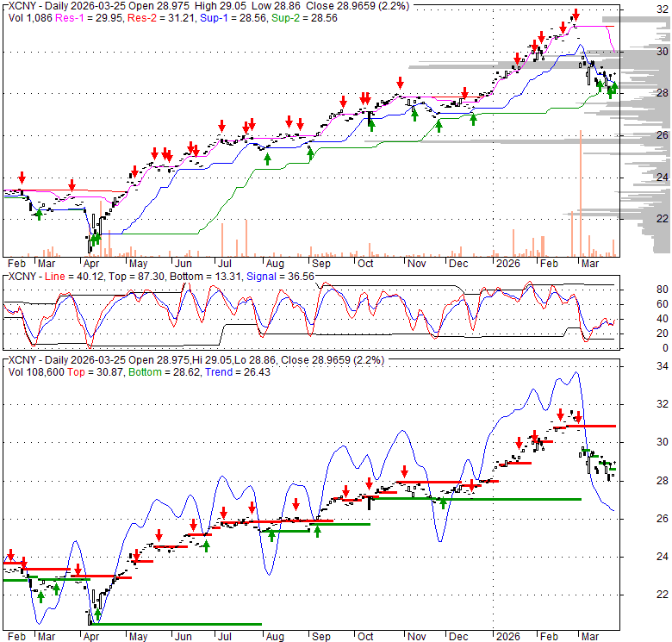Click the green arrow near December in top chart
Viewport: 672px width, 642px height.
473,119
